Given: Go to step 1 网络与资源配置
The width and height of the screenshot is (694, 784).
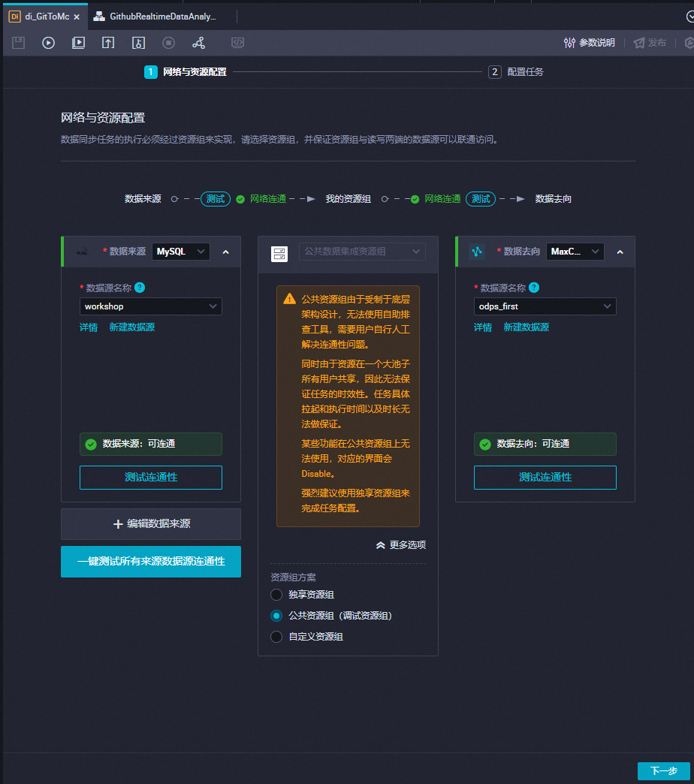Looking at the screenshot, I should tap(186, 72).
